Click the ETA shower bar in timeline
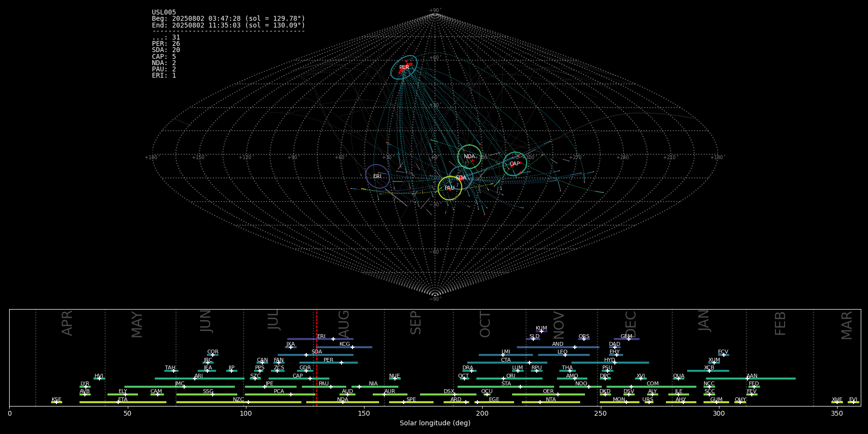 [123, 402]
